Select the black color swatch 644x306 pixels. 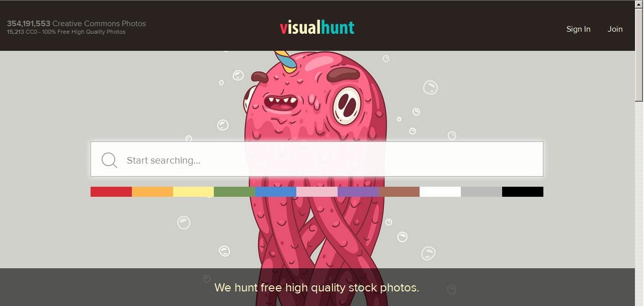tap(523, 192)
